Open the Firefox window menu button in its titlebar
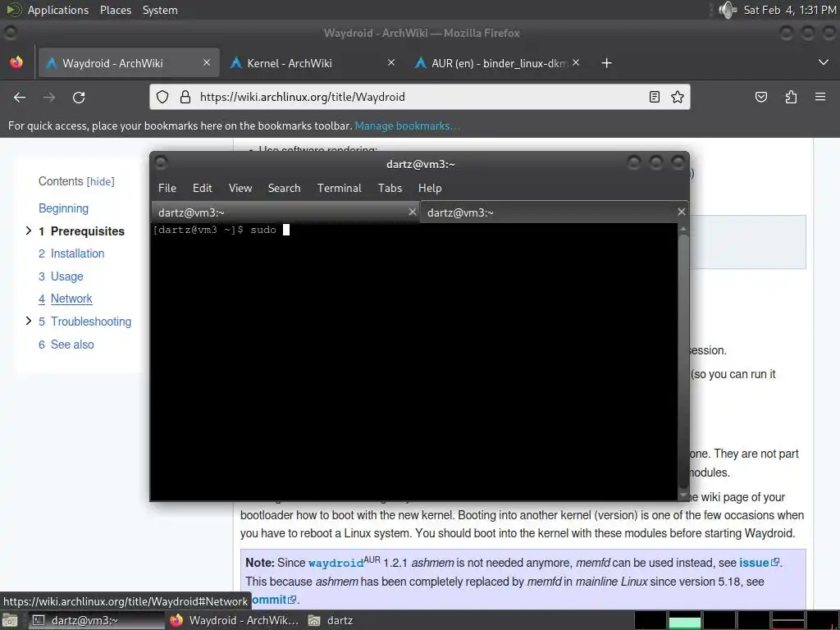840x630 pixels. 10,33
